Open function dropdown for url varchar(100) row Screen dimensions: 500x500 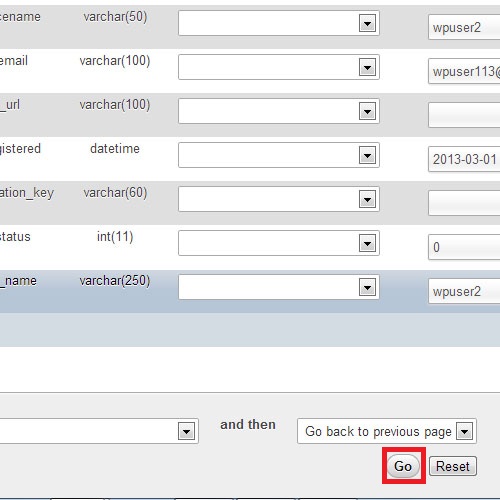(x=279, y=111)
